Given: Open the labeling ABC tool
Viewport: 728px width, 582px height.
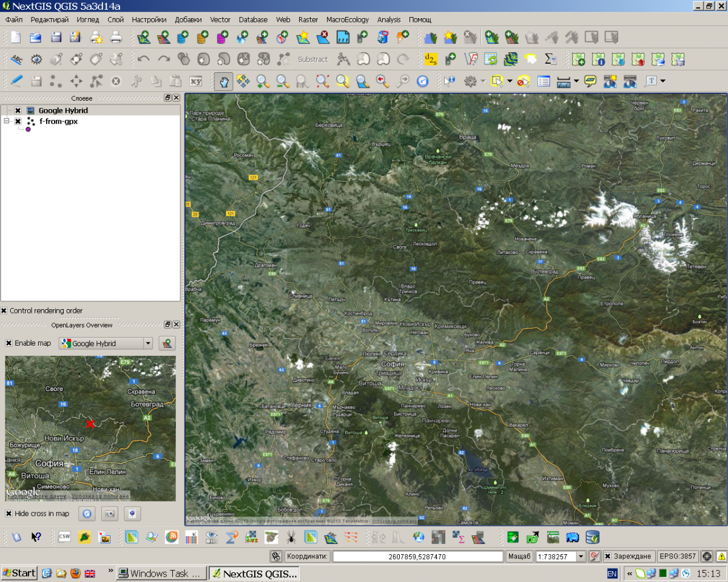Looking at the screenshot, I should [x=16, y=59].
